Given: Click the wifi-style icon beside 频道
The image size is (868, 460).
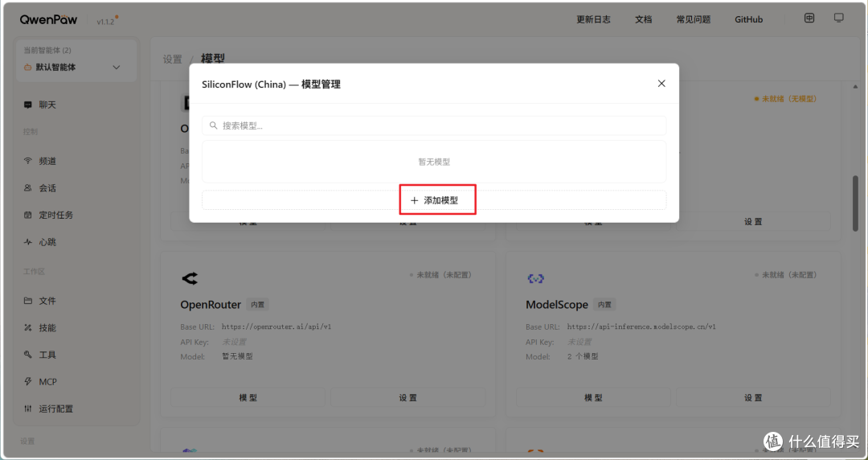Looking at the screenshot, I should point(27,161).
